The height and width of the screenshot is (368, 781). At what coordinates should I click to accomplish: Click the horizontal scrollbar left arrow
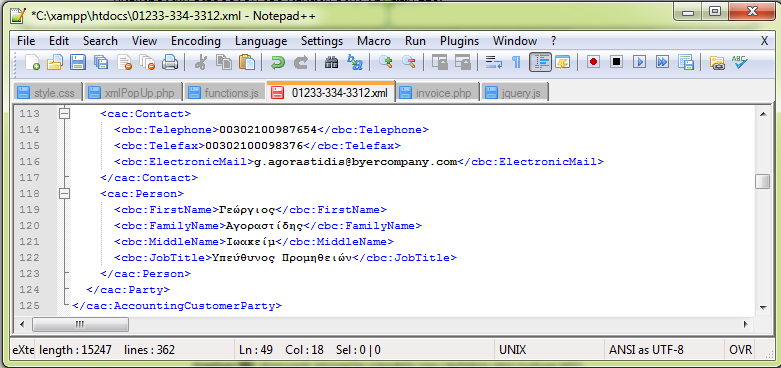coord(21,325)
